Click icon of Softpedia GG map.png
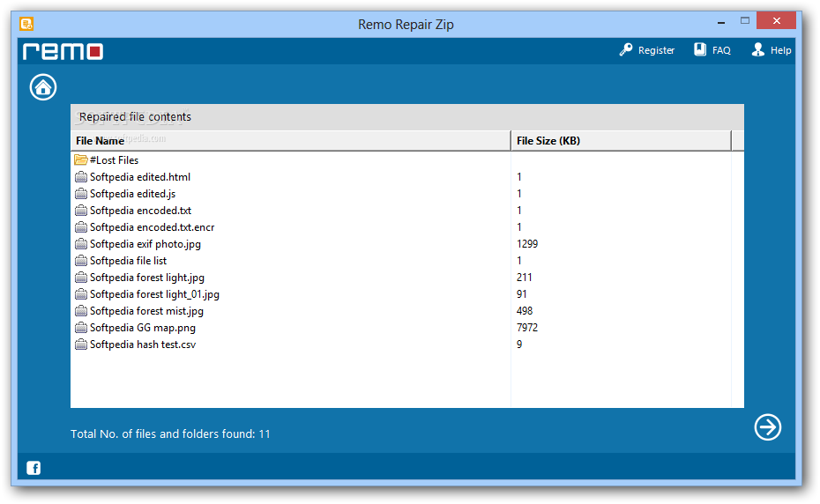The width and height of the screenshot is (820, 504). (x=80, y=328)
